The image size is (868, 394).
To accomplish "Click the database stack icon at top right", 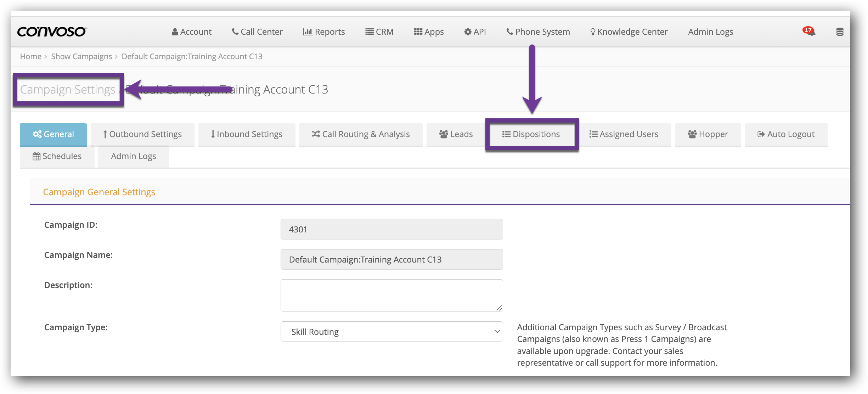I will (x=840, y=32).
